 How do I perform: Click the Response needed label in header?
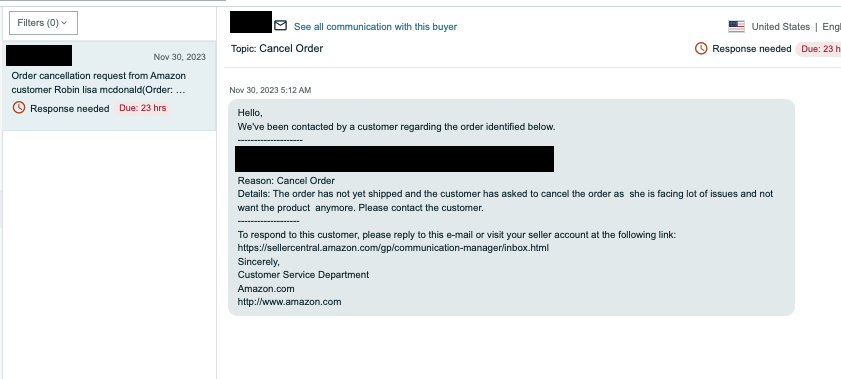[x=752, y=49]
